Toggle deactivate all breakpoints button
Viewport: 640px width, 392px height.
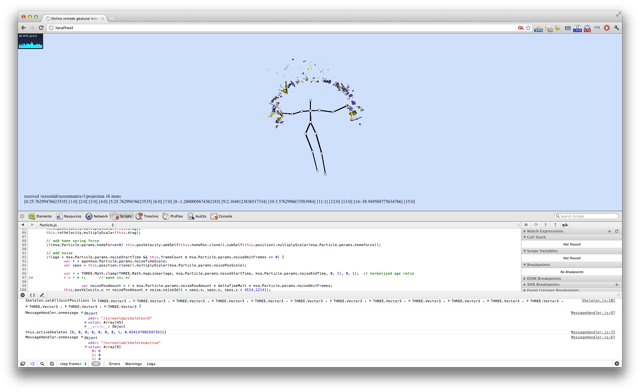[x=565, y=225]
